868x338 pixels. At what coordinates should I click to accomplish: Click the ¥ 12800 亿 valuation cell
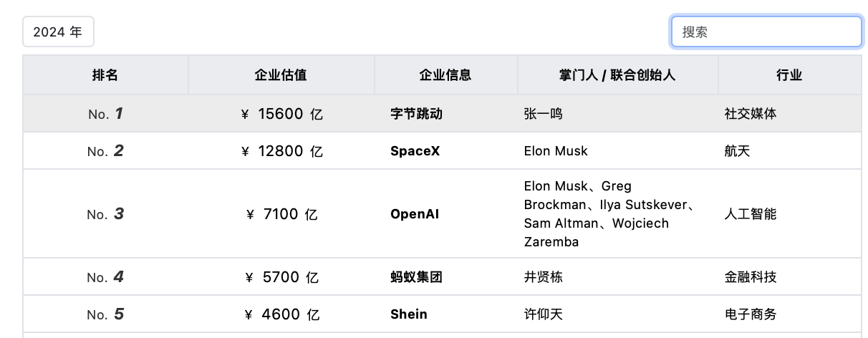coord(281,151)
